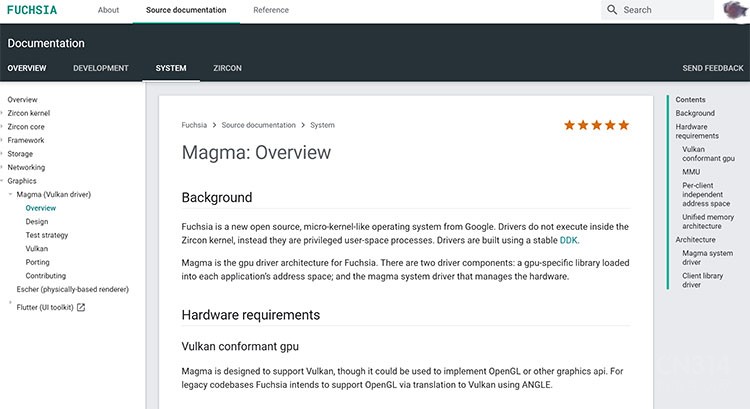Jump to Architecture in the Contents list

[x=695, y=240]
